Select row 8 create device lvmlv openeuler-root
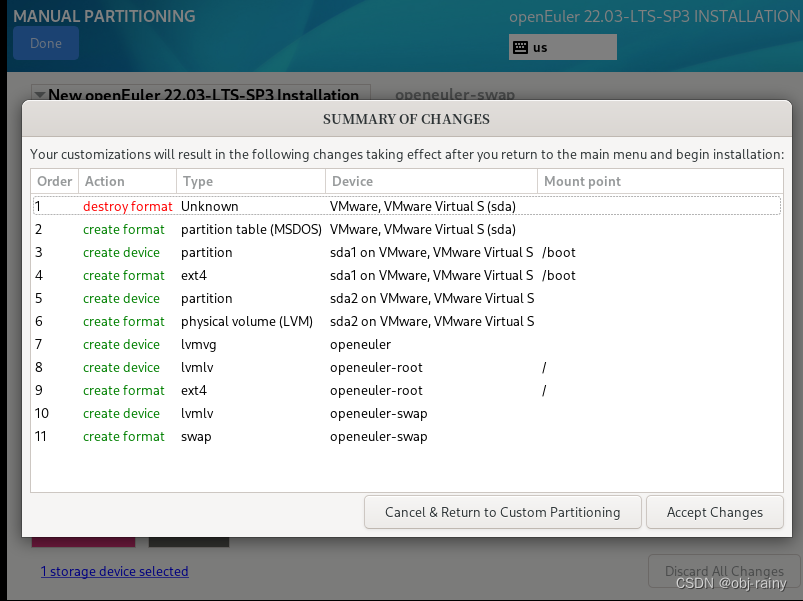 (407, 367)
